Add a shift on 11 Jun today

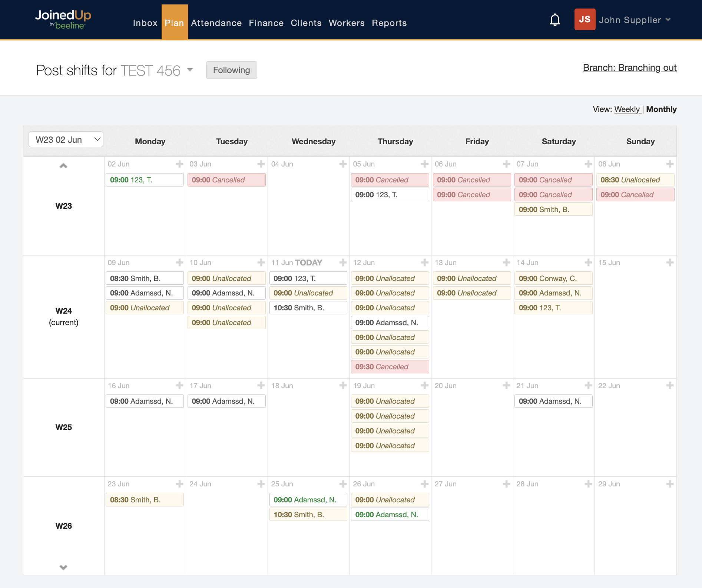[x=343, y=263]
